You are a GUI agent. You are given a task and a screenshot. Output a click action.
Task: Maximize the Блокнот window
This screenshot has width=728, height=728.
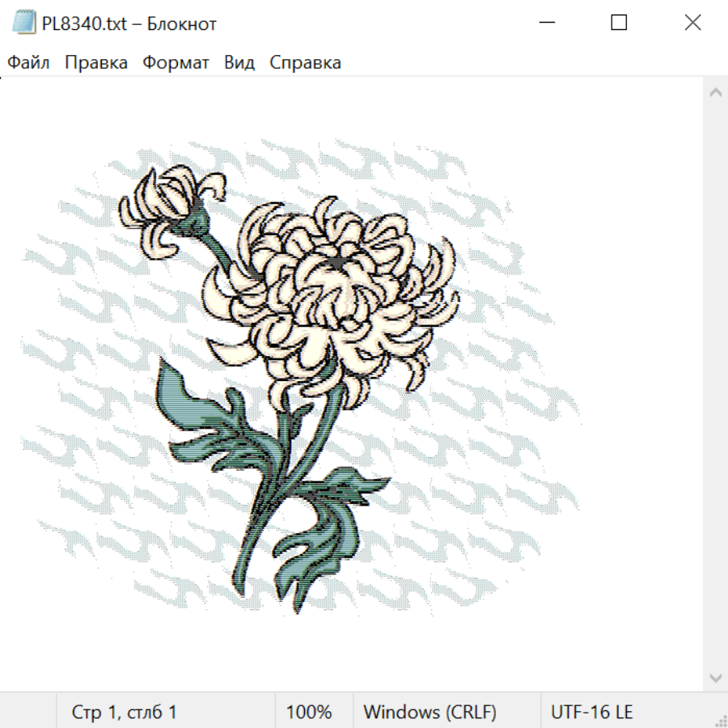click(619, 23)
